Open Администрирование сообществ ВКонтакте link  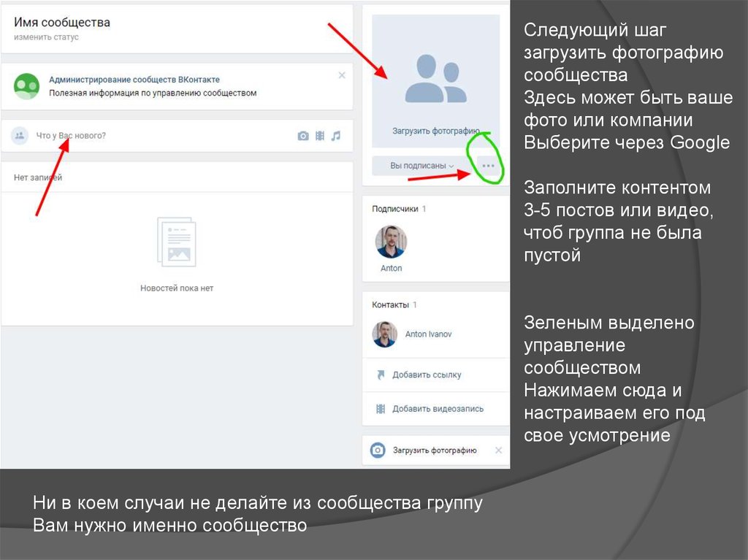(x=134, y=80)
